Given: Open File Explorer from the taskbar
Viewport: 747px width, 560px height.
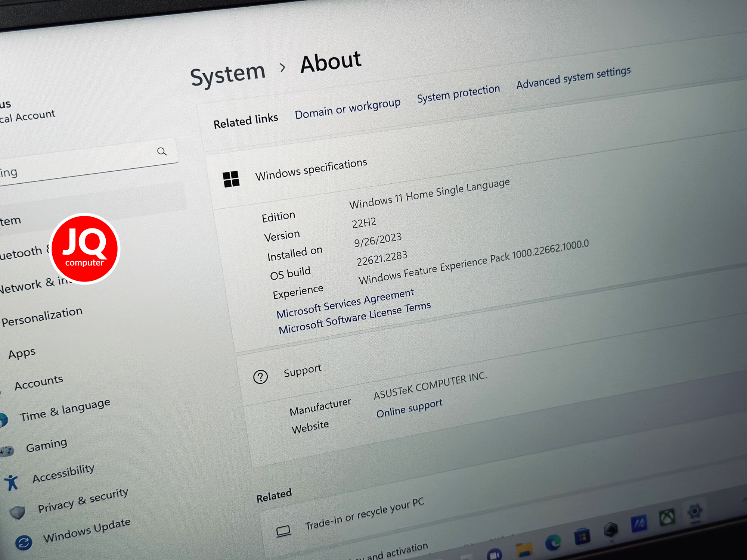Looking at the screenshot, I should [x=524, y=550].
